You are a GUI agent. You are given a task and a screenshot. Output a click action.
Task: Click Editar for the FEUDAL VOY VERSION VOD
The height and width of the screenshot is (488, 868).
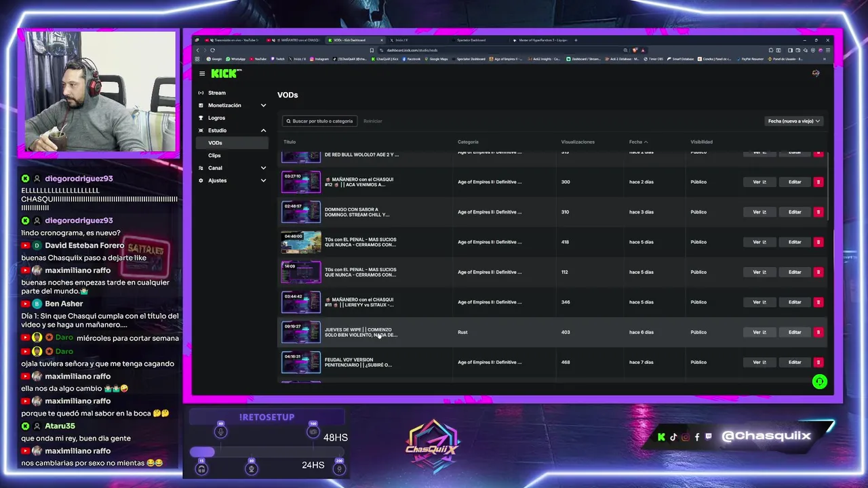click(x=795, y=362)
